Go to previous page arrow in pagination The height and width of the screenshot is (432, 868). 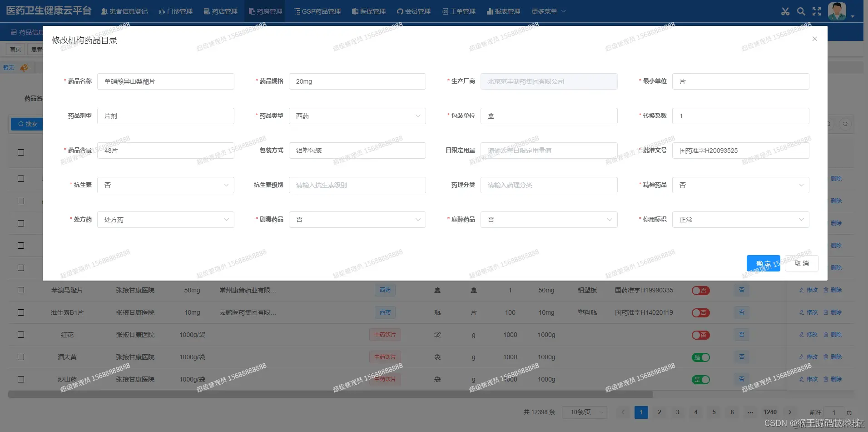[623, 412]
